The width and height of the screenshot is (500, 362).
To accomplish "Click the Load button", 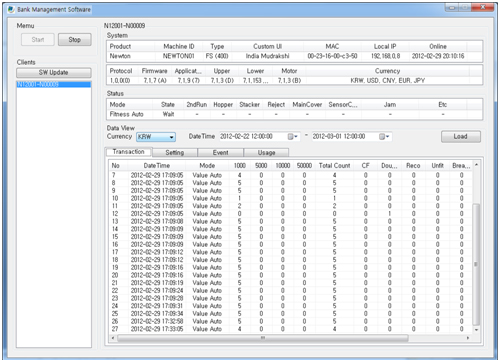I will point(460,137).
